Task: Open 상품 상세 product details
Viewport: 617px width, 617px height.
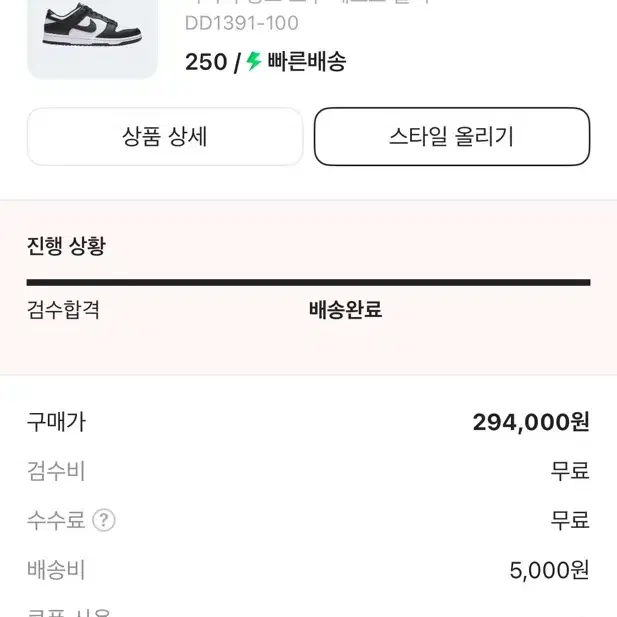Action: (165, 137)
